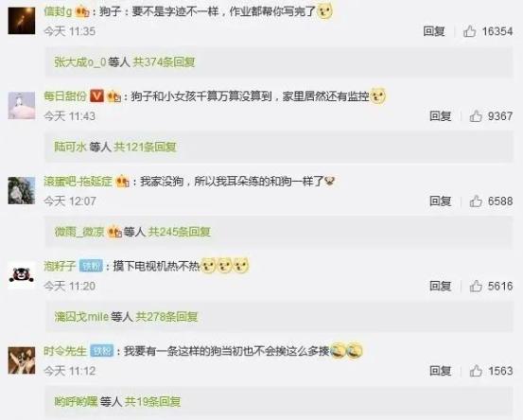Click the orange V verified badge
Image resolution: width=523 pixels, height=420 pixels.
tap(97, 96)
